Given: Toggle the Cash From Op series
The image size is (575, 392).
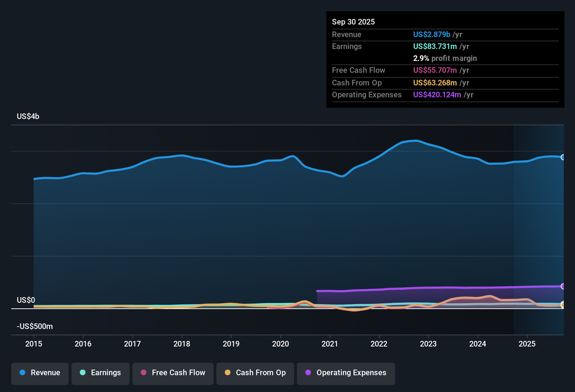Looking at the screenshot, I should point(255,373).
